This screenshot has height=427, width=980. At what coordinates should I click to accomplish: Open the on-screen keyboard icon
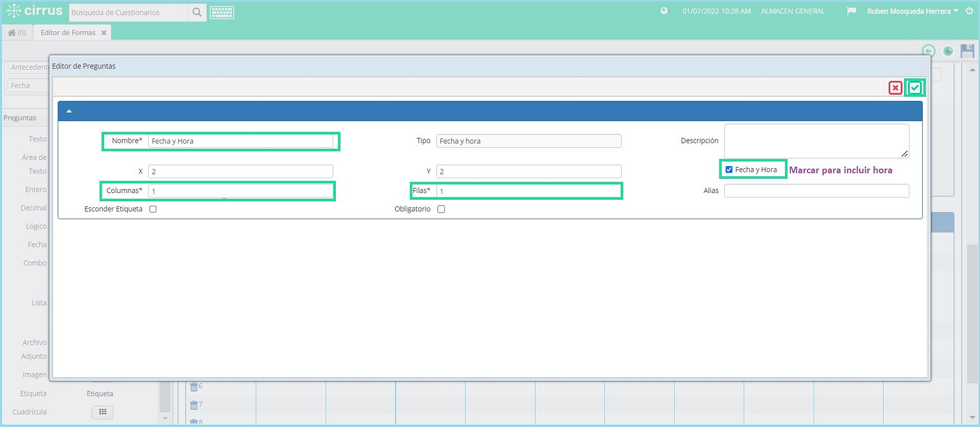coord(222,11)
